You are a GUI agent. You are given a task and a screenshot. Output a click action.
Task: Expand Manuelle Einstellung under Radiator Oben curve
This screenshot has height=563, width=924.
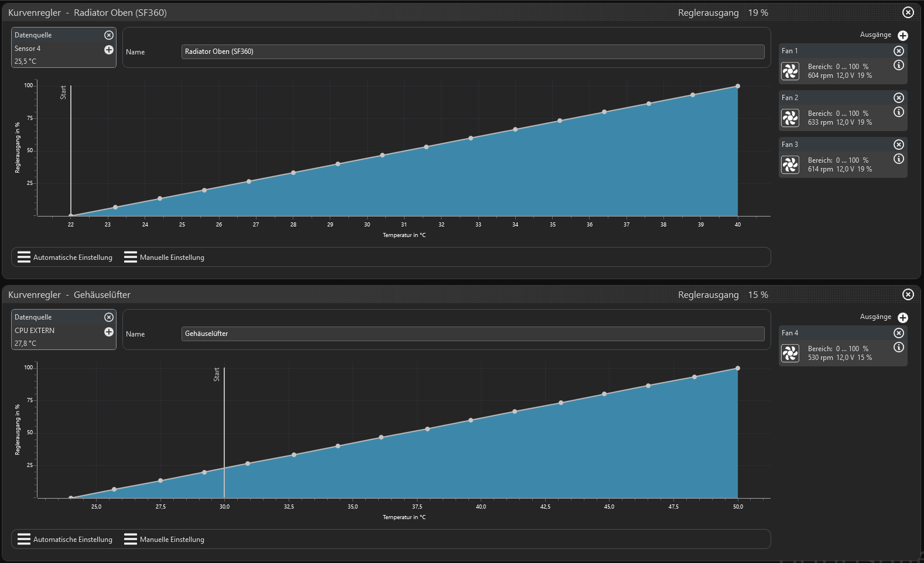tap(165, 258)
